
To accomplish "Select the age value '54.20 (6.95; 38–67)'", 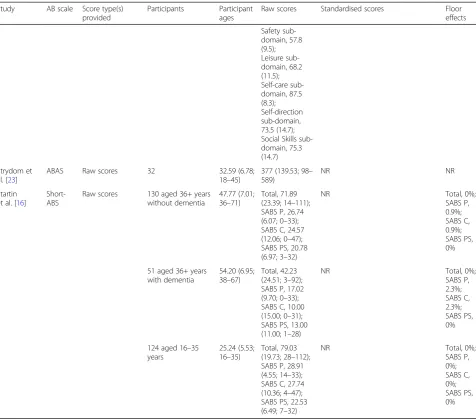I will [237, 275].
